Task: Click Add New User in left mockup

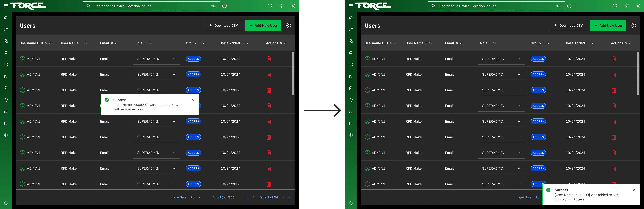Action: (x=263, y=25)
